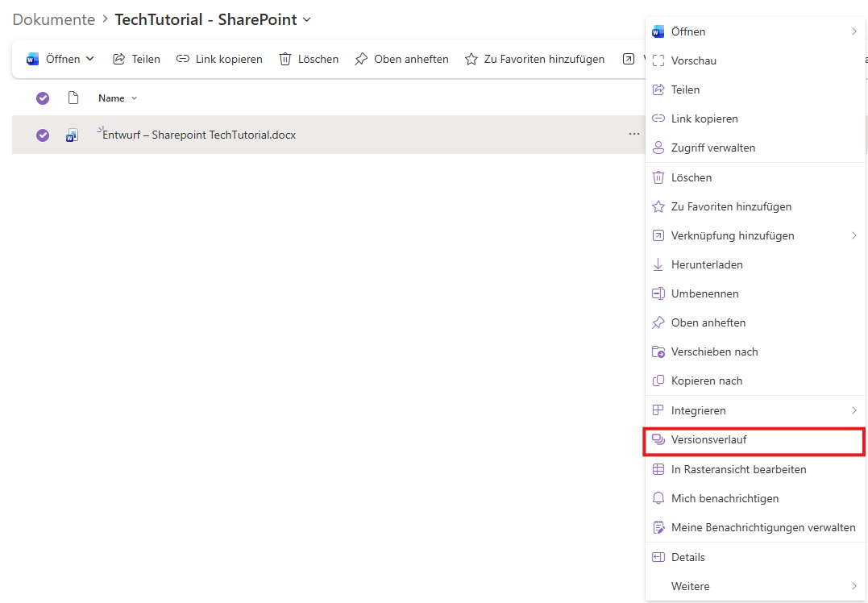Click the Integrieren icon in context menu
868x603 pixels.
click(658, 410)
